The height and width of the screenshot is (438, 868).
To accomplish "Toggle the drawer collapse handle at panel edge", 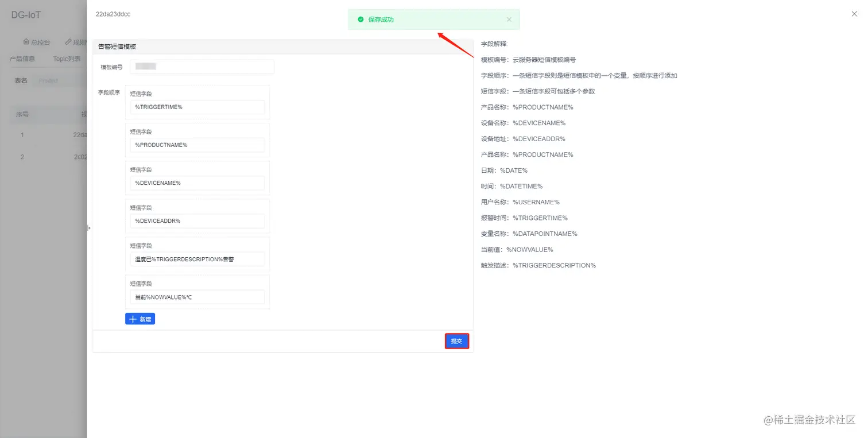I will pyautogui.click(x=89, y=228).
